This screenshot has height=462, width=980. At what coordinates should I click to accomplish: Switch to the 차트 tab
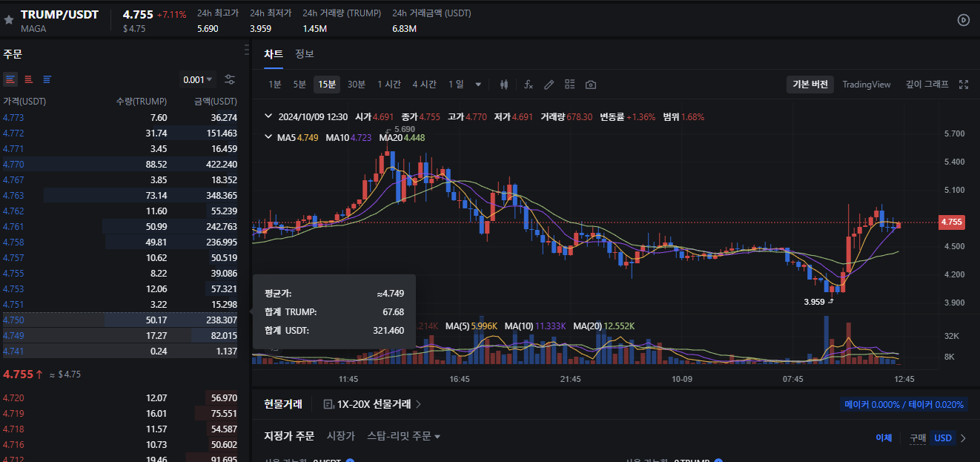(x=274, y=53)
